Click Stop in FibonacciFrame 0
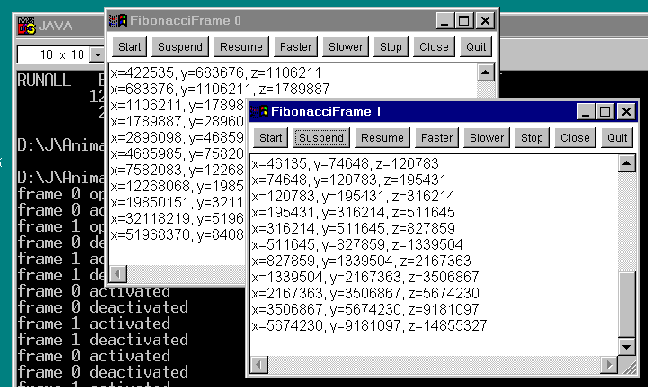Screen dimensions: 648x387 pyautogui.click(x=391, y=47)
